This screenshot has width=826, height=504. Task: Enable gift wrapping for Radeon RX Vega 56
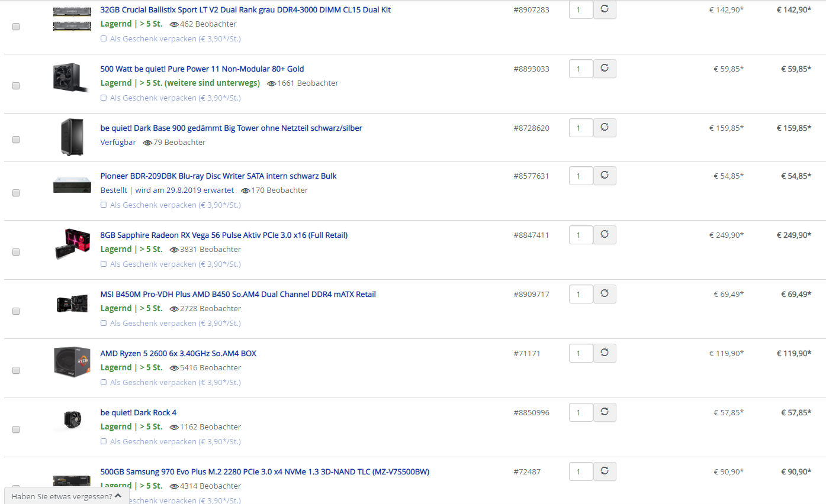point(104,264)
